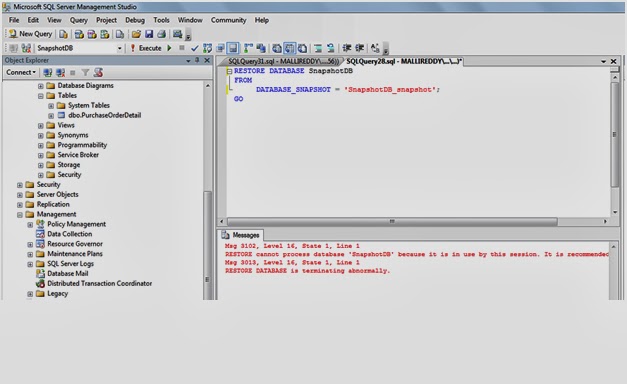Screen dimensions: 627x384
Task: Collapse the Tables node
Action: coord(40,96)
